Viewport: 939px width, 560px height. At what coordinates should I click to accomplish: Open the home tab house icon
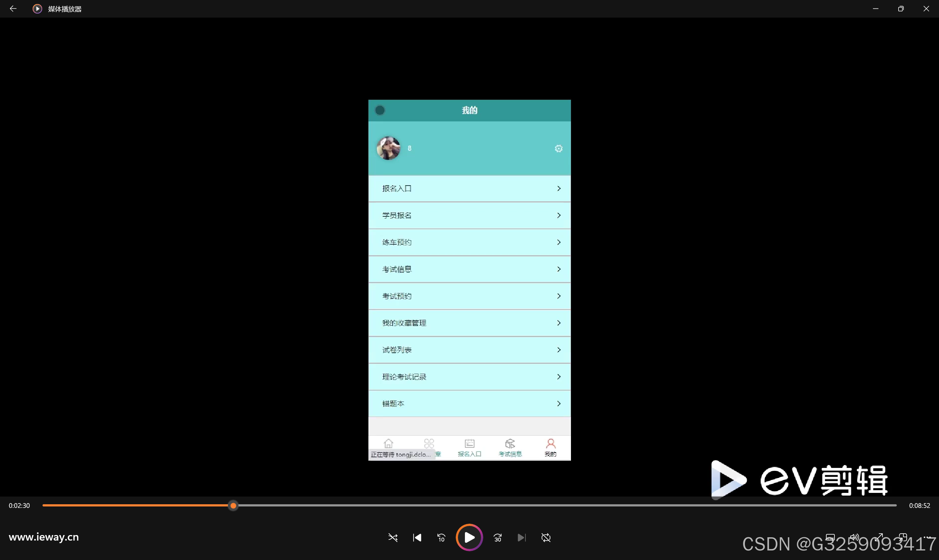coord(388,443)
